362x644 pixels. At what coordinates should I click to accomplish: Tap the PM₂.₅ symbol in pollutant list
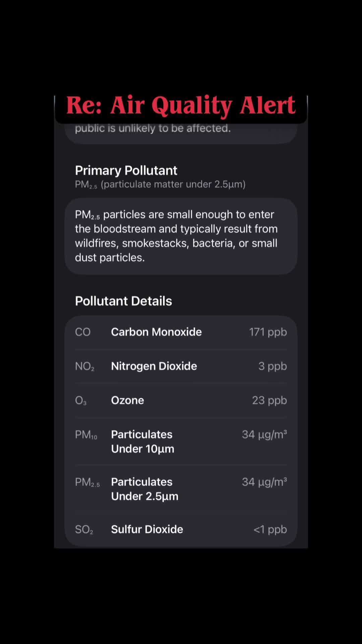tap(87, 482)
